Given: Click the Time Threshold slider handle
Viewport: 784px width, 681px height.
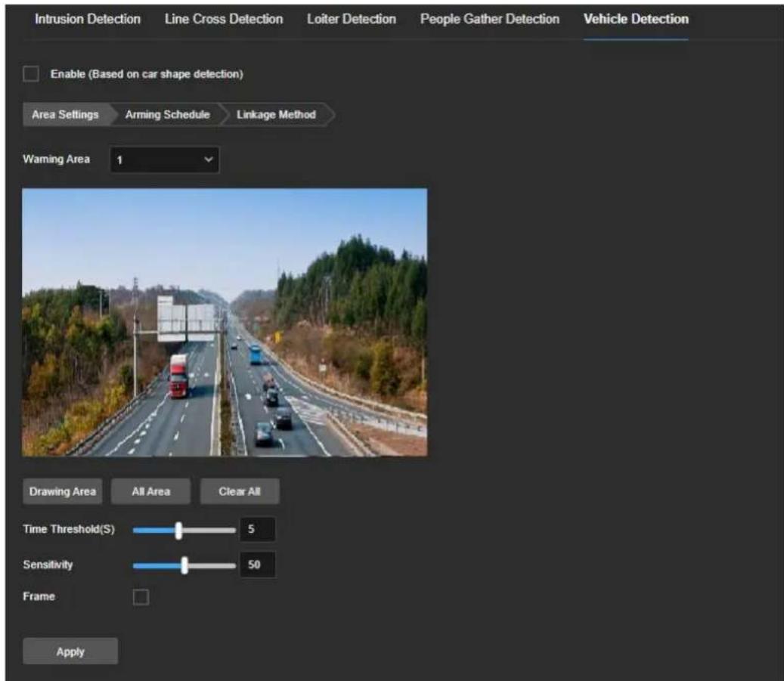Looking at the screenshot, I should tap(178, 530).
